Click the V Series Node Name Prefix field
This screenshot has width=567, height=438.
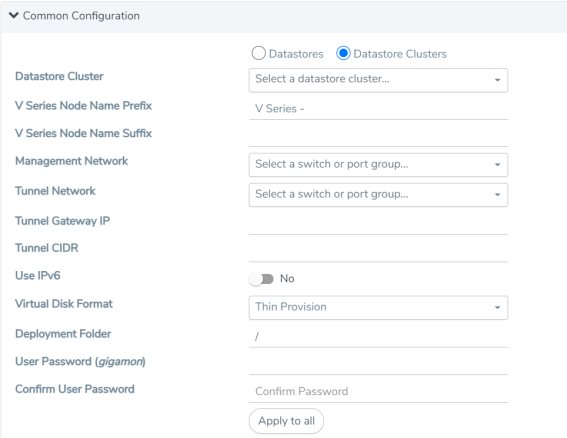click(x=378, y=109)
